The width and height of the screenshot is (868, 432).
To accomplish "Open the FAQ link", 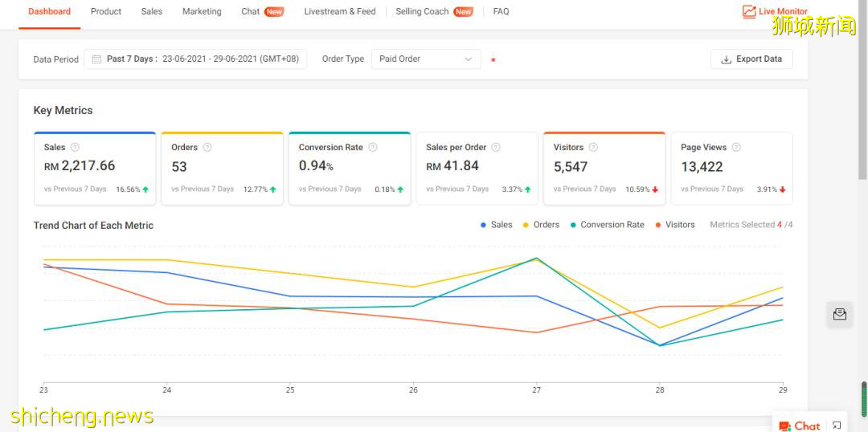I will pyautogui.click(x=501, y=12).
